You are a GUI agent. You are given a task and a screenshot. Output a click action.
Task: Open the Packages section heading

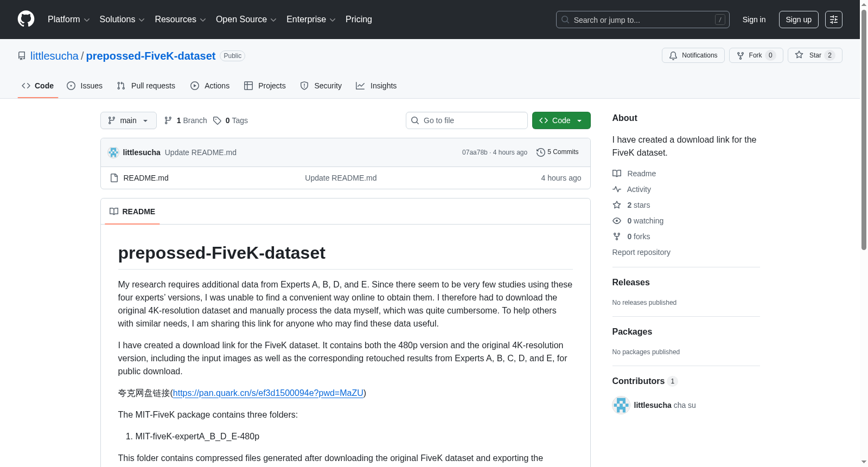click(632, 331)
